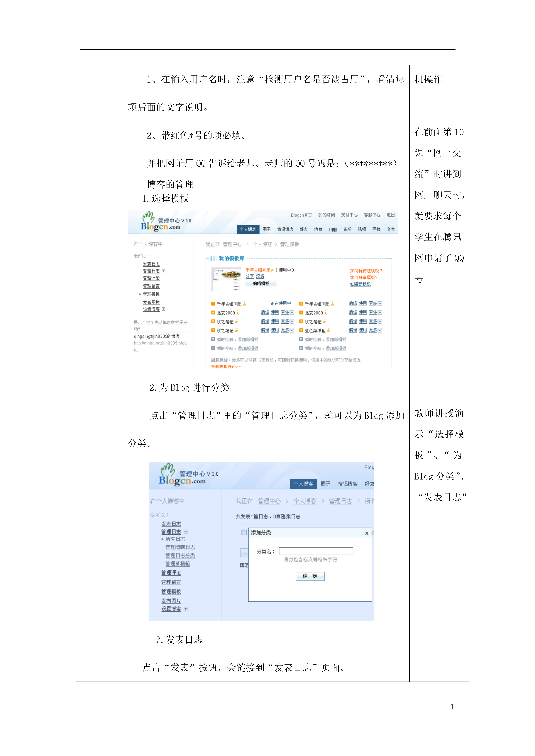Screen dimensions: 535x756
Task: Click the 退出 link in top navigation
Action: pos(391,215)
